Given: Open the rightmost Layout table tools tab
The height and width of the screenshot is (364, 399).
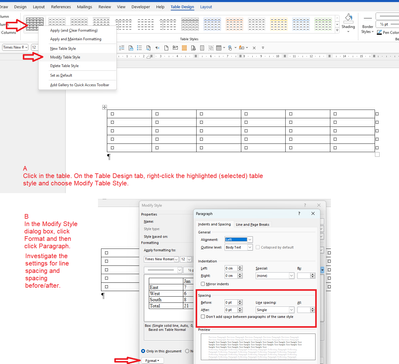Looking at the screenshot, I should [206, 7].
